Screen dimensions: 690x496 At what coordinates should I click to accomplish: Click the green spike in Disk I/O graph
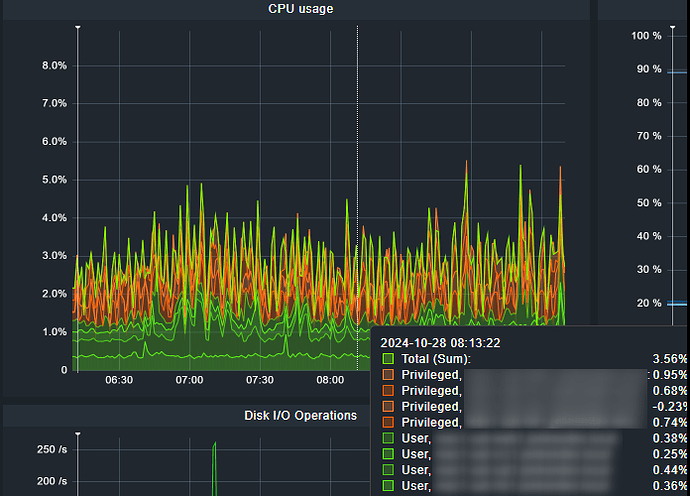click(214, 469)
